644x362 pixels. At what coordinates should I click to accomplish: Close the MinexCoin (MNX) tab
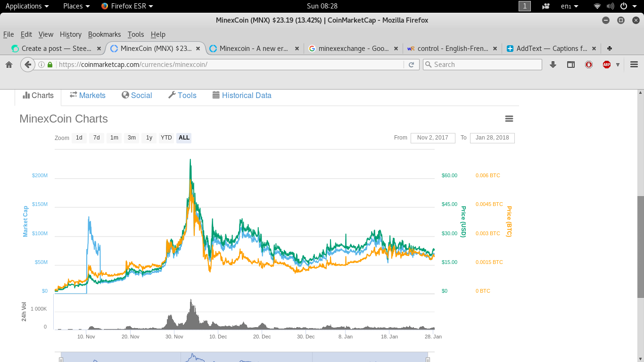point(198,48)
